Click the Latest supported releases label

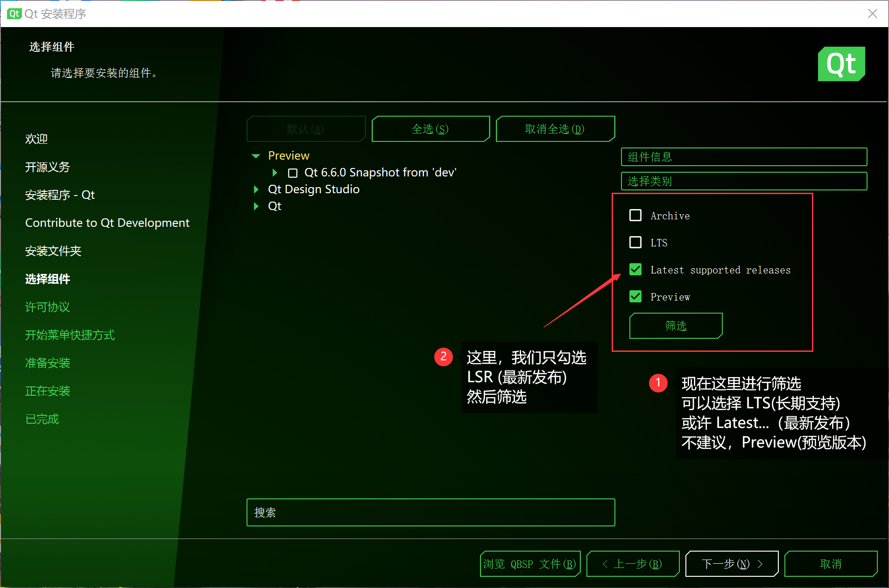[x=720, y=270]
